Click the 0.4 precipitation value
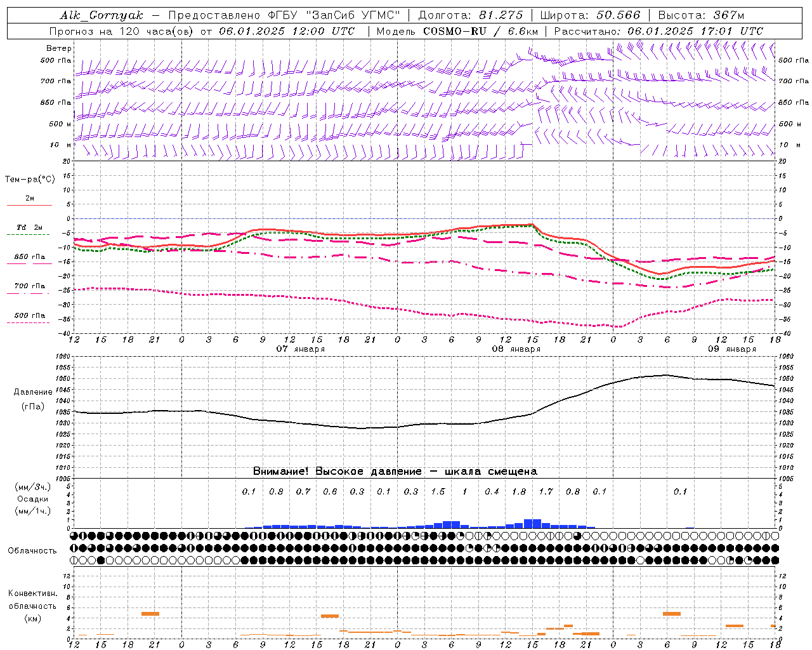This screenshot has width=812, height=650. click(x=492, y=491)
